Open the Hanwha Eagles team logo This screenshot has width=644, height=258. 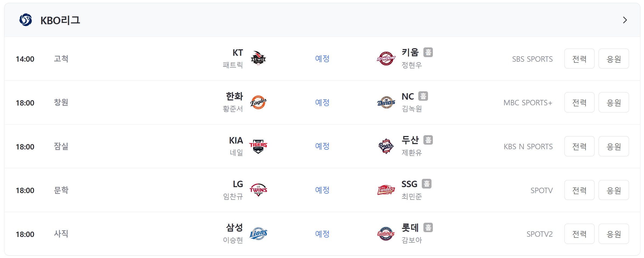click(258, 102)
